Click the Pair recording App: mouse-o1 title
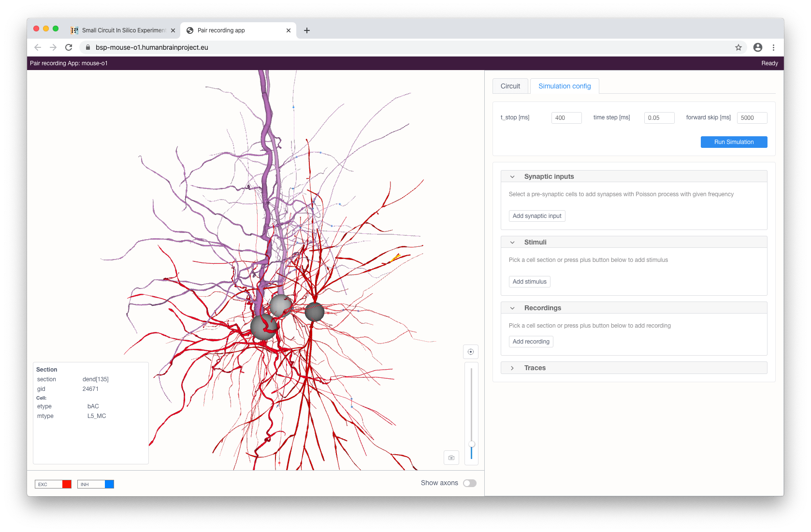Image resolution: width=811 pixels, height=532 pixels. (69, 63)
